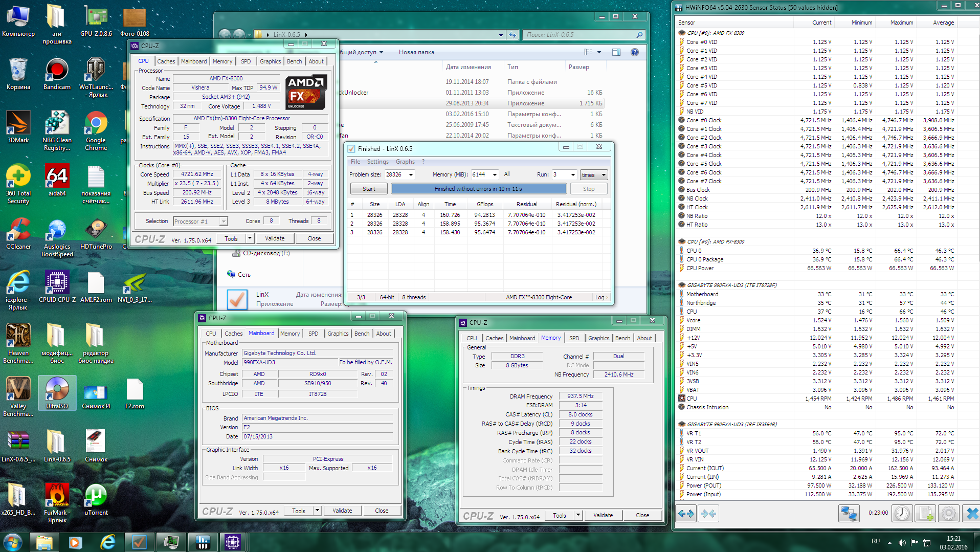This screenshot has width=980, height=552.
Task: Open Explorer view options dropdown arrow
Action: [599, 52]
